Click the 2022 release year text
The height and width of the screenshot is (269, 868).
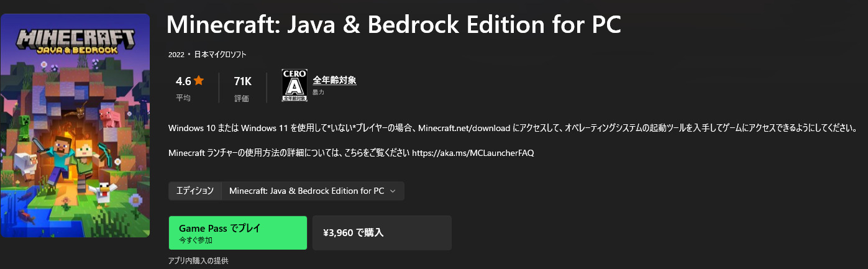point(176,55)
